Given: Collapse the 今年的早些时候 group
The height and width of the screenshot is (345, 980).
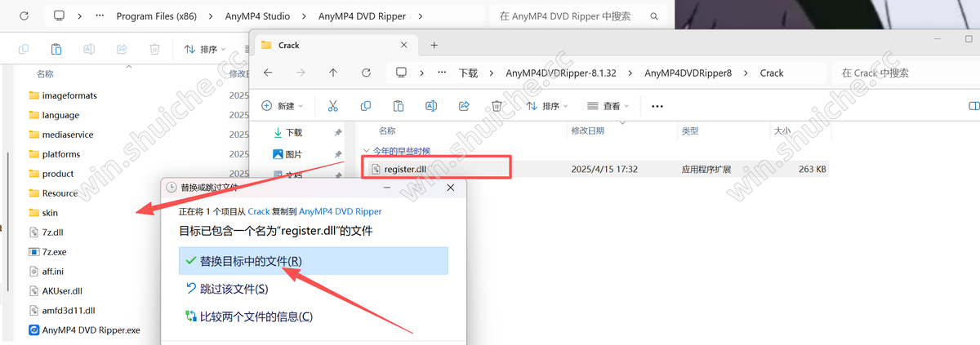Looking at the screenshot, I should tap(366, 151).
